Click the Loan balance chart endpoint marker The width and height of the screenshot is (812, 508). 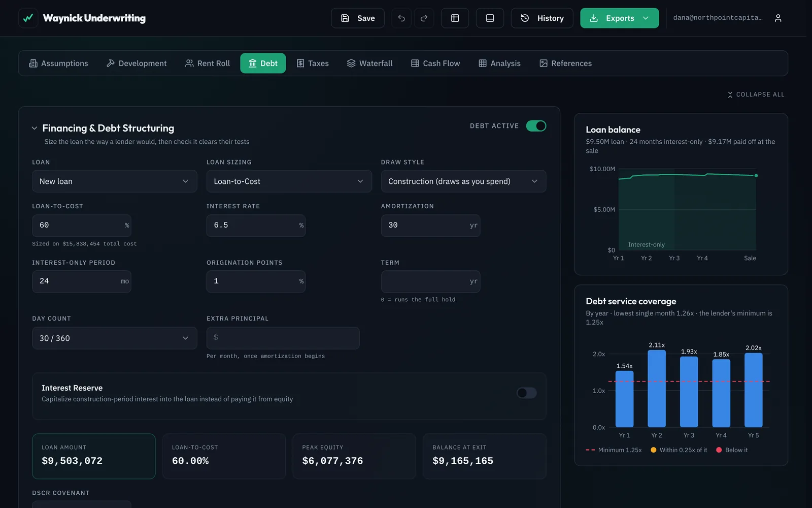click(x=756, y=176)
